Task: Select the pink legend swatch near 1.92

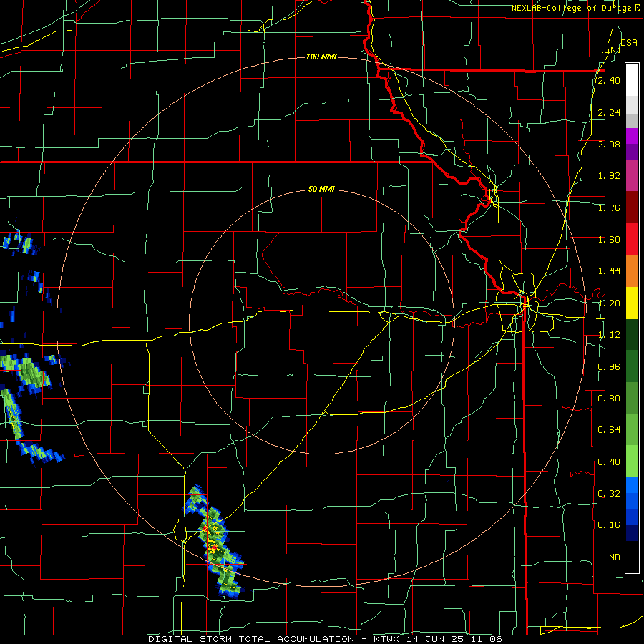Action: (x=632, y=176)
